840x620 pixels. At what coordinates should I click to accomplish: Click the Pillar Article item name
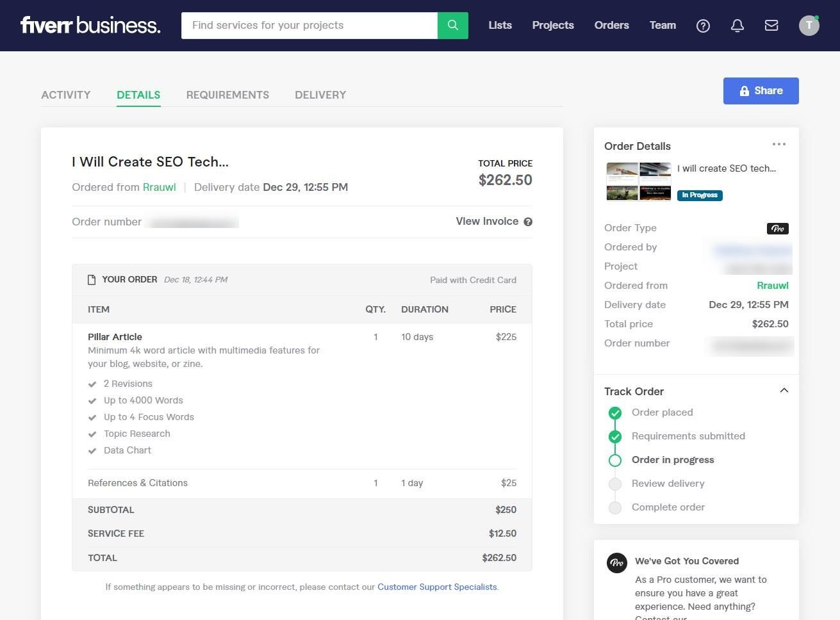(x=115, y=337)
